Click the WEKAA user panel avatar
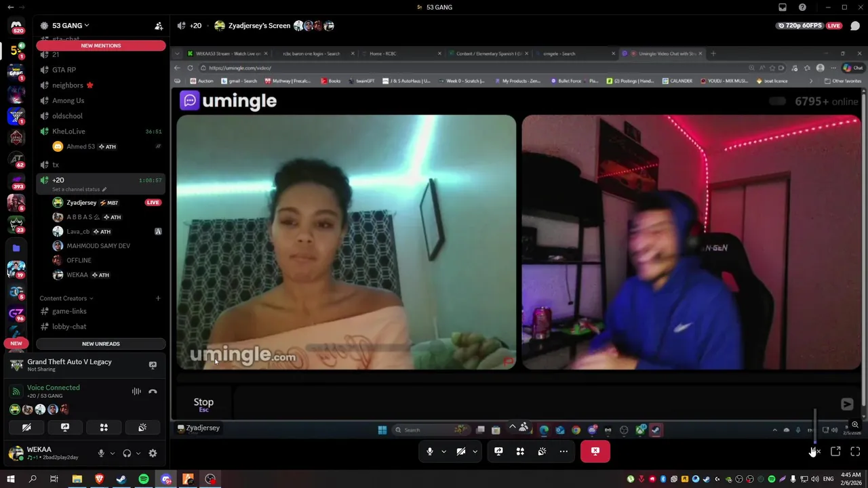 15,453
